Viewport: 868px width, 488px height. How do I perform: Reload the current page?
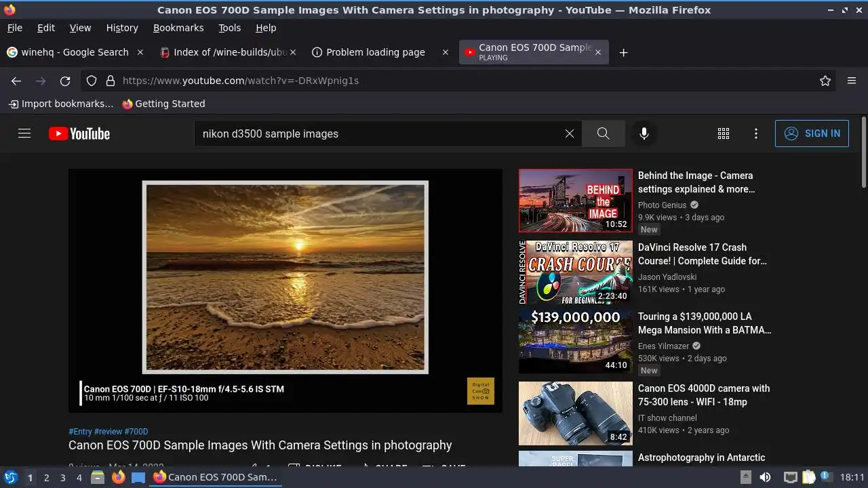(65, 81)
